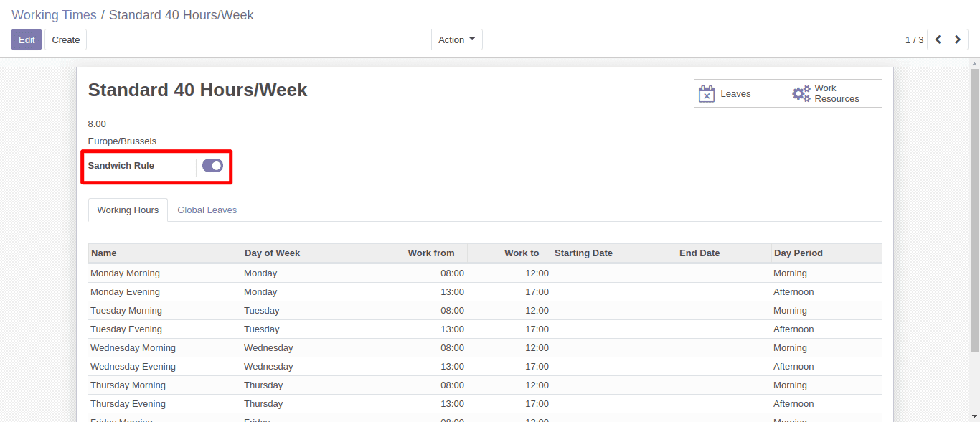
Task: Click 08:00 in Monday Morning row
Action: (x=452, y=273)
